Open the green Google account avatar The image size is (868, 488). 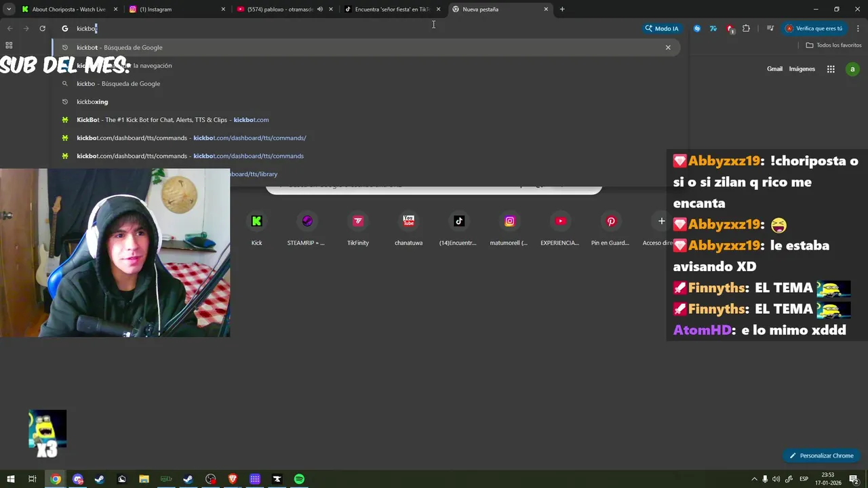click(852, 69)
